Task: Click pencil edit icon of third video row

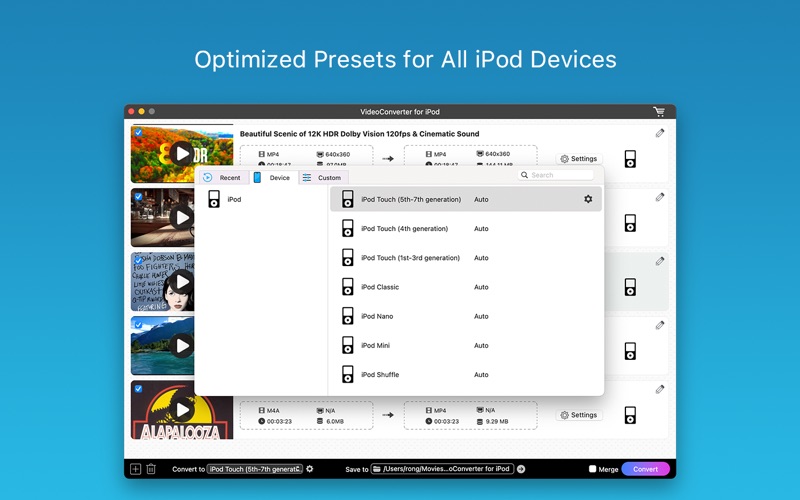Action: (x=660, y=261)
